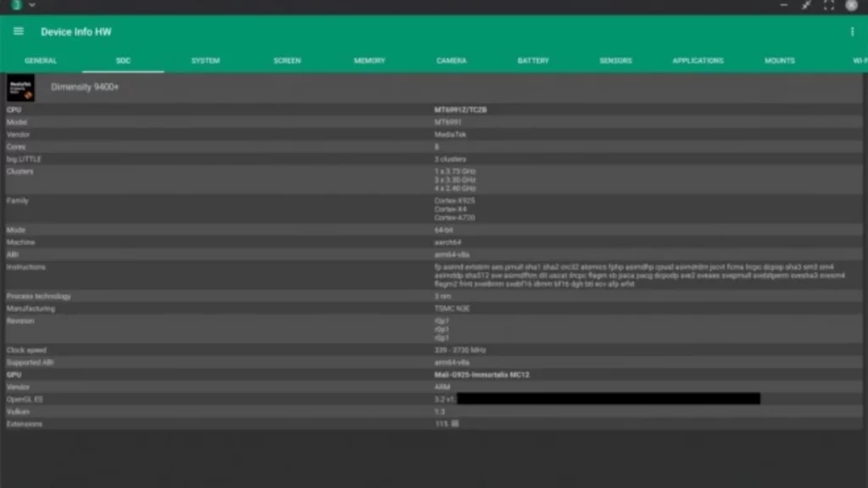Select the Dimensity 9400+ header row
The width and height of the screenshot is (868, 488).
[85, 87]
